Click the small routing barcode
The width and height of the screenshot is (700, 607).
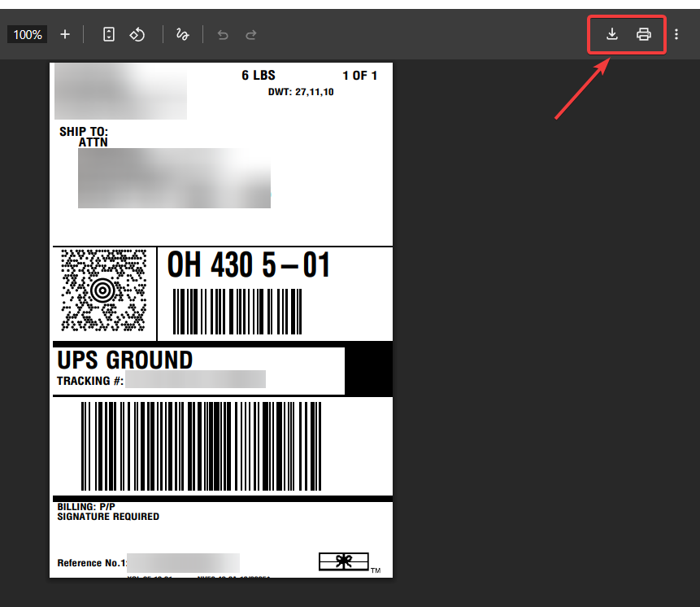click(x=237, y=312)
